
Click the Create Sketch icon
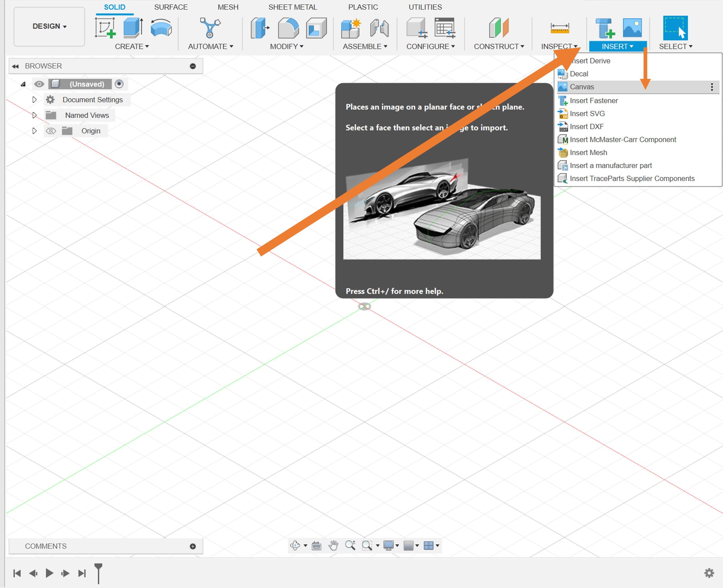click(105, 28)
